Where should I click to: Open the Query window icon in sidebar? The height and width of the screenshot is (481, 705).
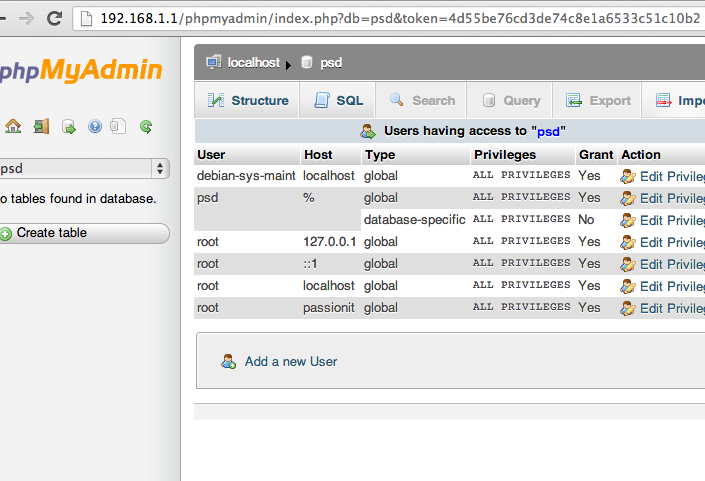(x=69, y=127)
